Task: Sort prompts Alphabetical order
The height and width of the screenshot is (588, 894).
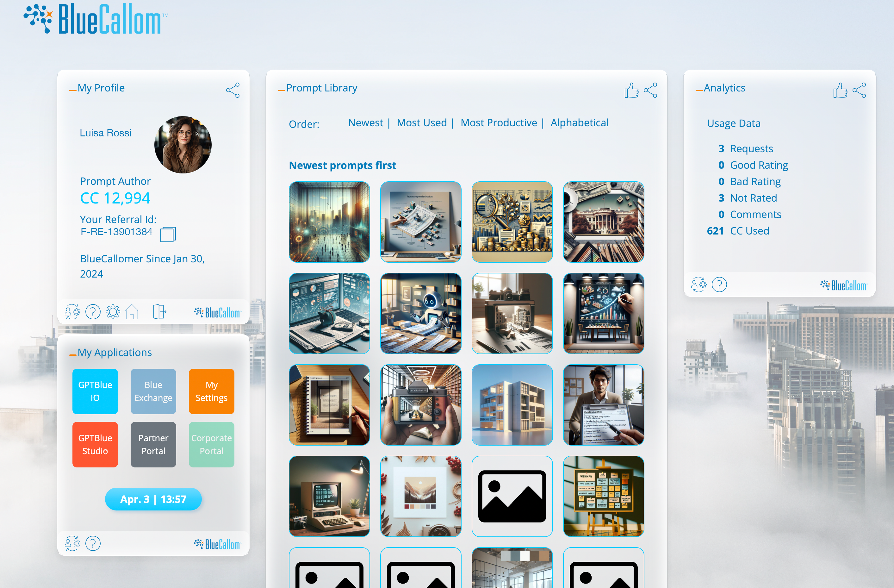Action: [x=580, y=123]
